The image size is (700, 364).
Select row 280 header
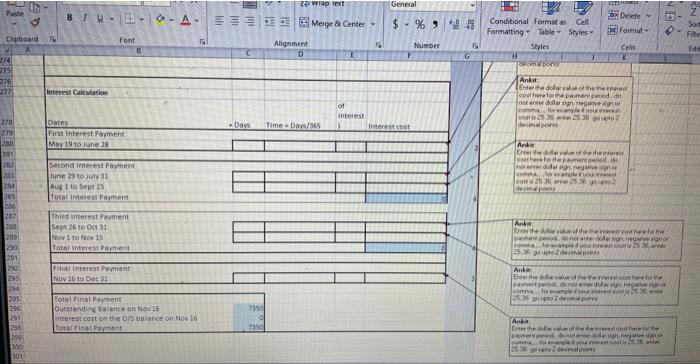point(7,144)
